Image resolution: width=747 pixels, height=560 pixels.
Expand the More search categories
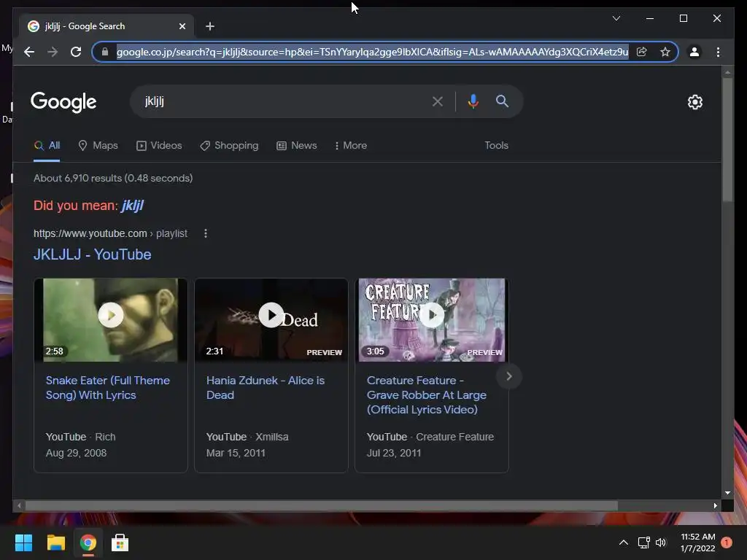tap(351, 145)
